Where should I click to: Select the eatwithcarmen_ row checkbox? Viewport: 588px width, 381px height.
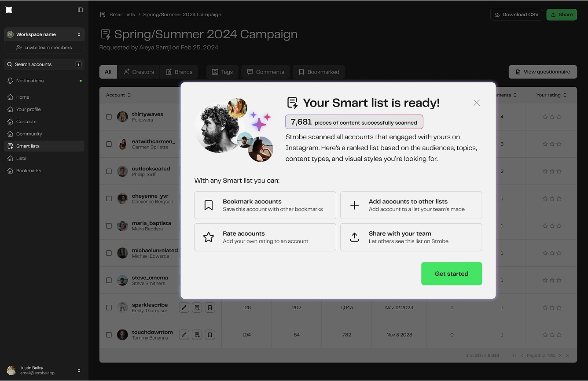pyautogui.click(x=109, y=144)
